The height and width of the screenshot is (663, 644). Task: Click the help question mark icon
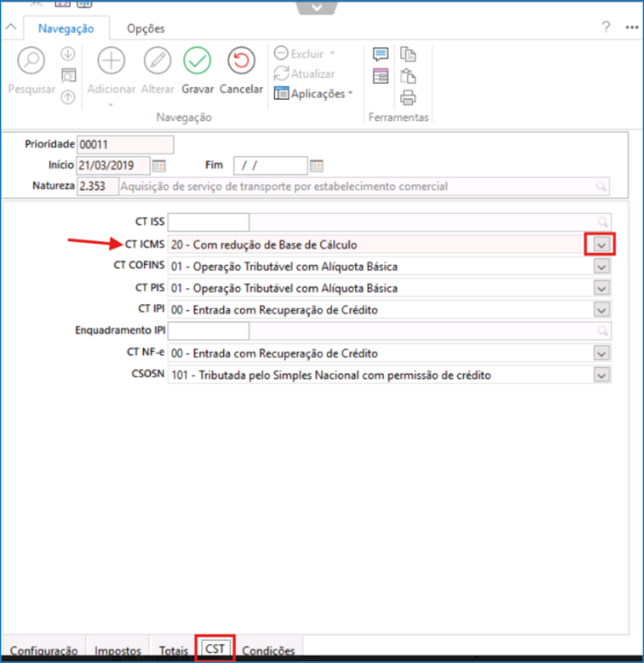click(606, 27)
